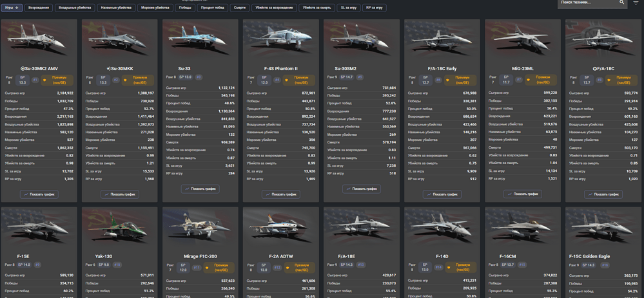Screen dimensions: 644x298
Task: Open the F-2A ADTW aircraft image
Action: tap(281, 228)
